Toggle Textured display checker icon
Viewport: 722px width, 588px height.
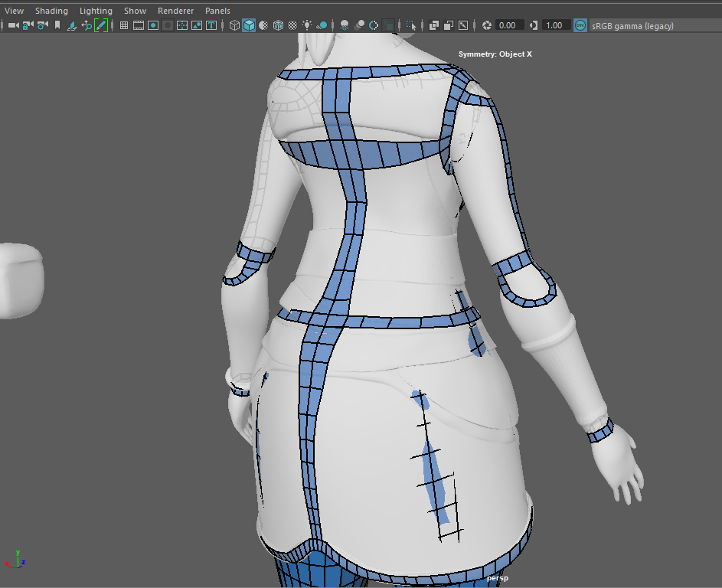292,25
